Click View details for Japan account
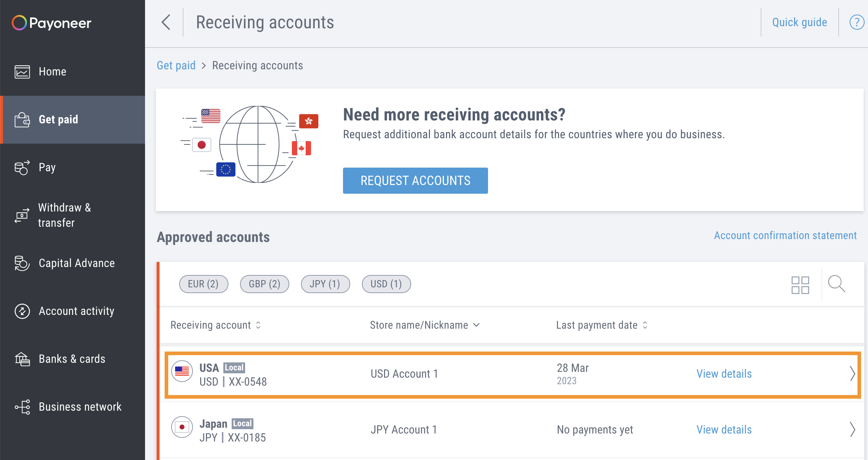The image size is (868, 460). click(724, 430)
